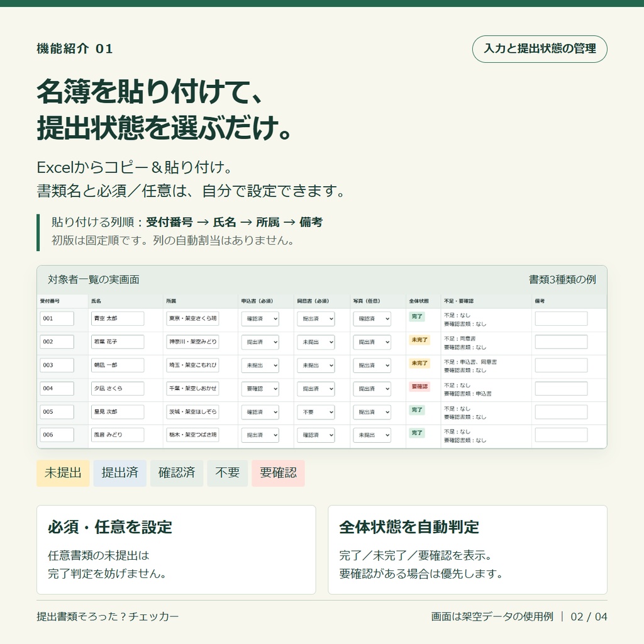Click the text 要確認書類：申込書
644x644 pixels.
point(468,394)
